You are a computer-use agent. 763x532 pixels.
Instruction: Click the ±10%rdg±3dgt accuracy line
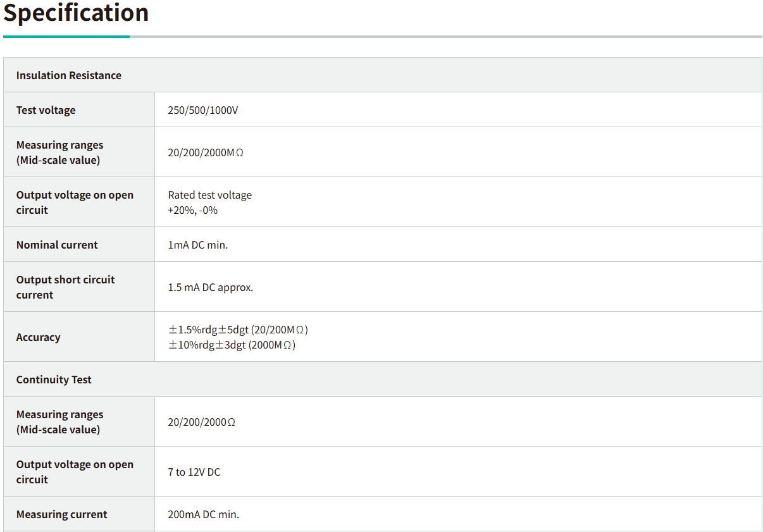coord(232,345)
